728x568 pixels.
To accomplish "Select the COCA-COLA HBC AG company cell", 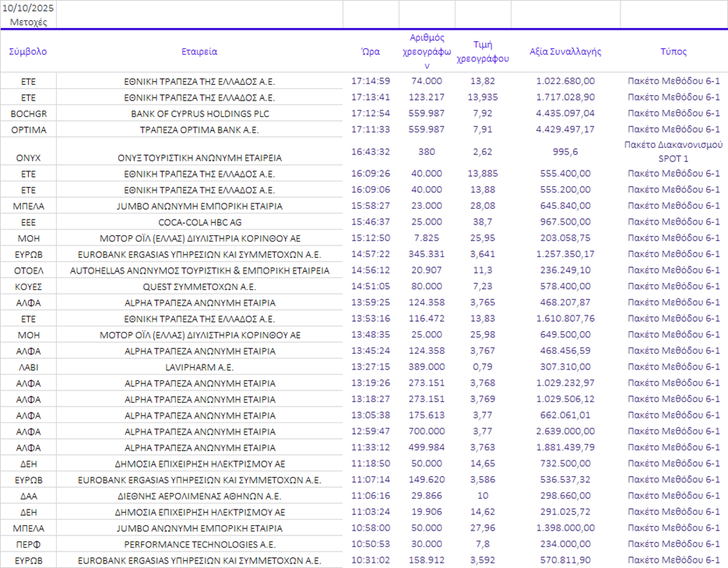I will pos(199,222).
